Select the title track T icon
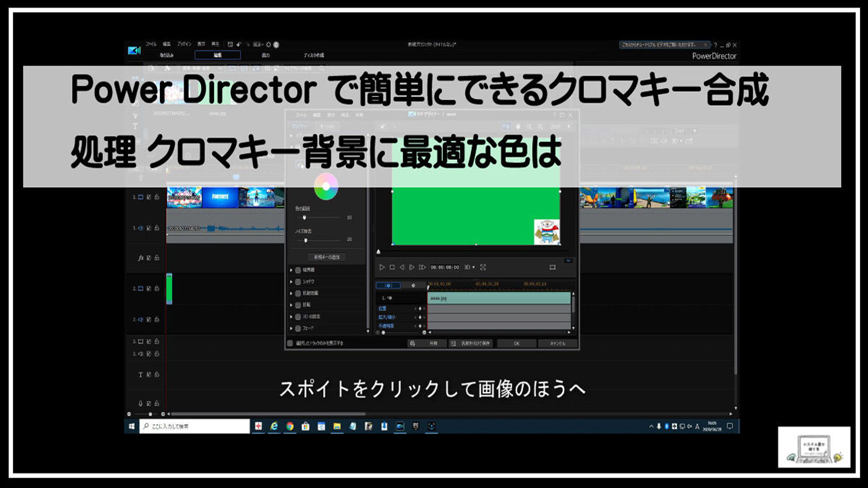Viewport: 868px width, 488px height. tap(141, 375)
